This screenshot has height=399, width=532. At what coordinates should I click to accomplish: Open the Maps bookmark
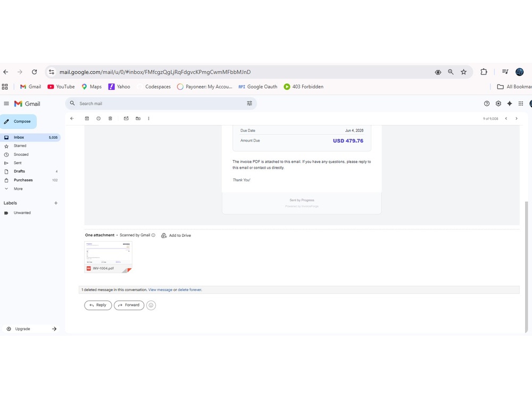[x=92, y=87]
